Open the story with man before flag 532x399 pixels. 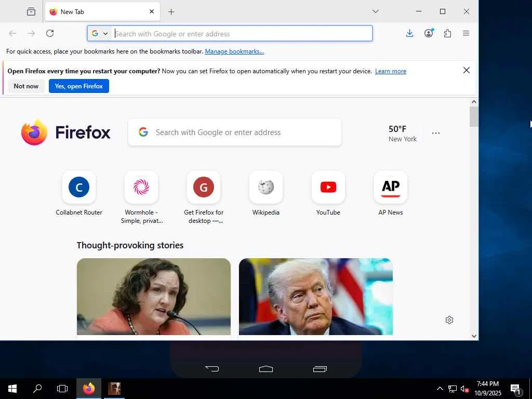(x=316, y=297)
